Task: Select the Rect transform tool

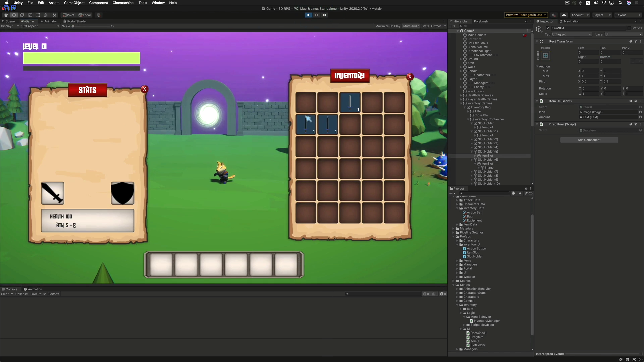Action: pos(38,15)
